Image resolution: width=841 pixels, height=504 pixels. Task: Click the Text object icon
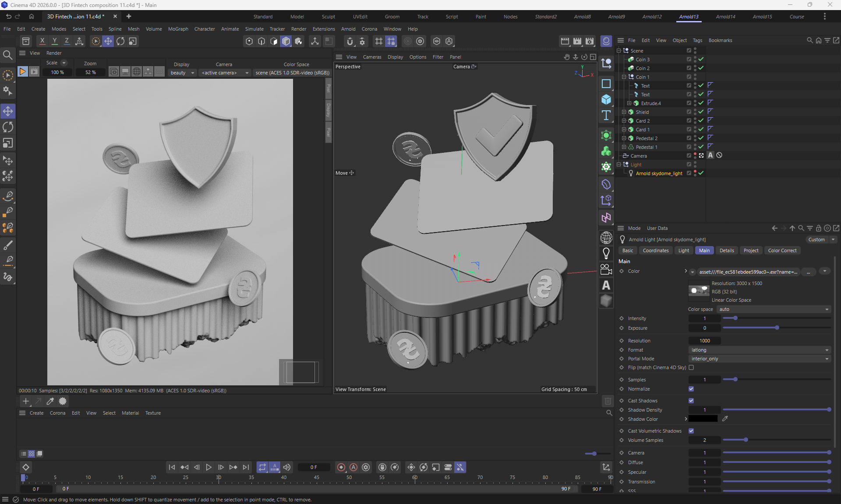click(606, 116)
